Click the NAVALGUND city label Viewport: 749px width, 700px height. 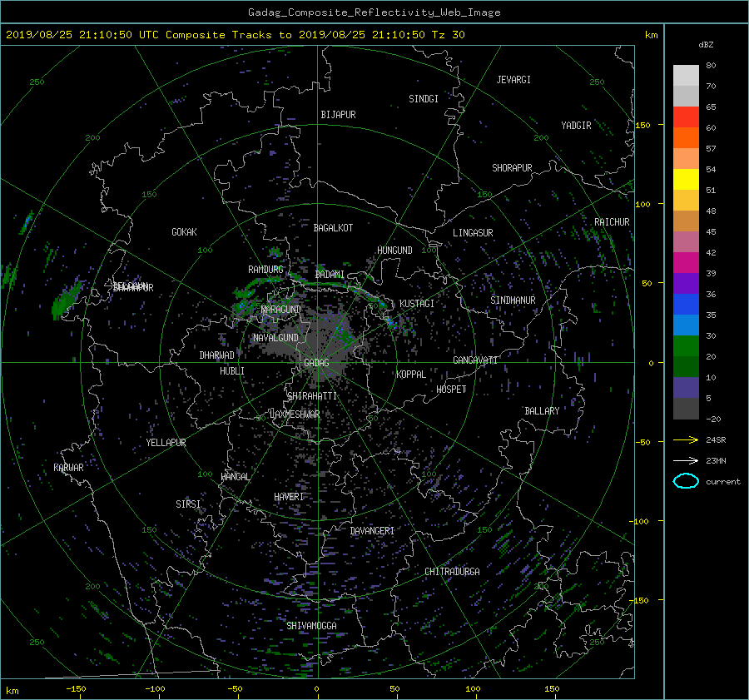tap(275, 338)
